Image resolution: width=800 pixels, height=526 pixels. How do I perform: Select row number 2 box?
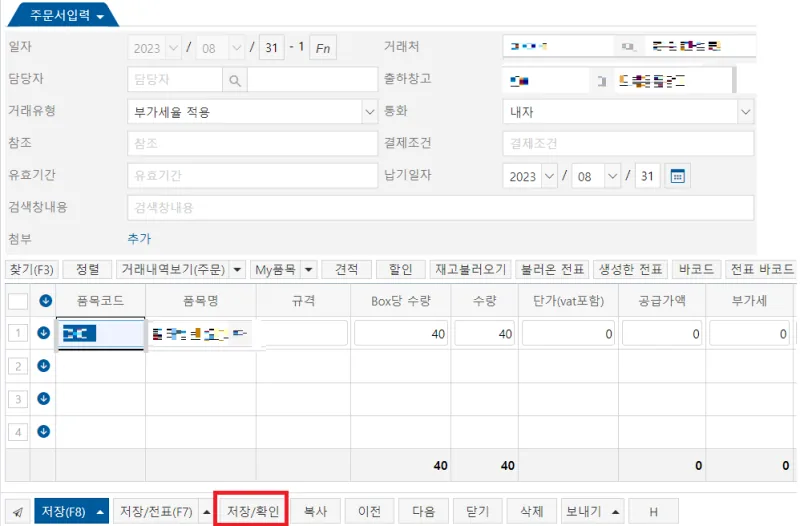[18, 366]
